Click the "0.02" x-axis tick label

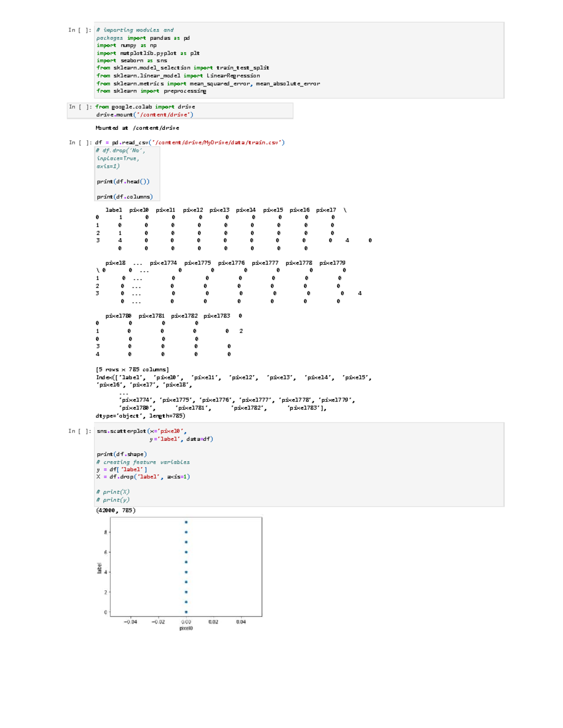coord(213,622)
